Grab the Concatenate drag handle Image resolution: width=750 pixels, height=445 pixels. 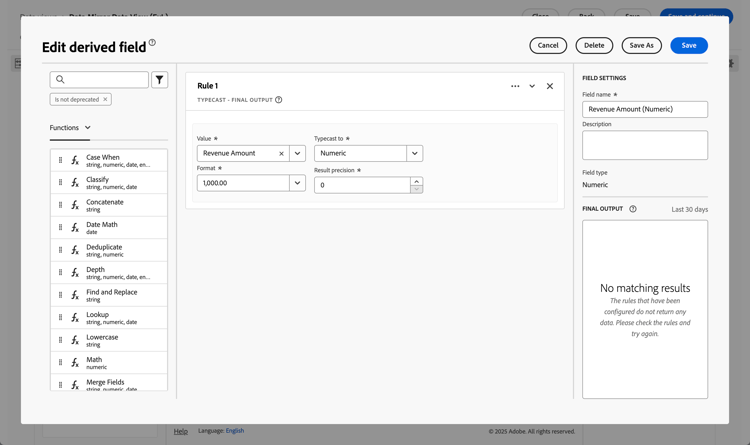coord(60,205)
